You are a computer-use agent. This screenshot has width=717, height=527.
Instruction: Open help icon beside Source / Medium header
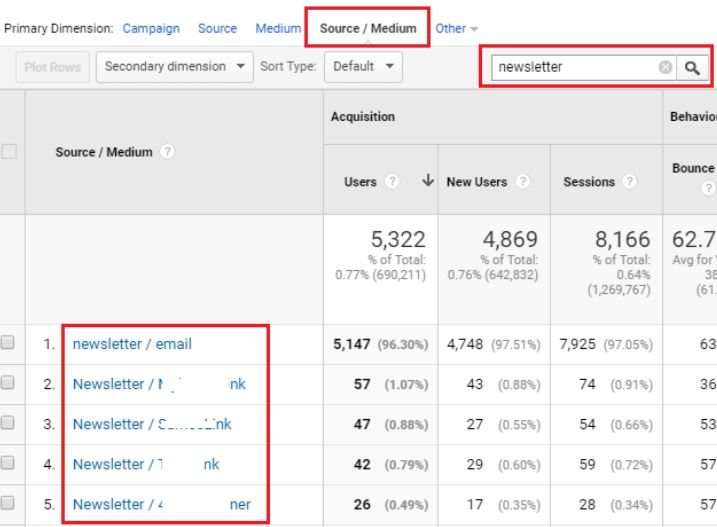[167, 152]
